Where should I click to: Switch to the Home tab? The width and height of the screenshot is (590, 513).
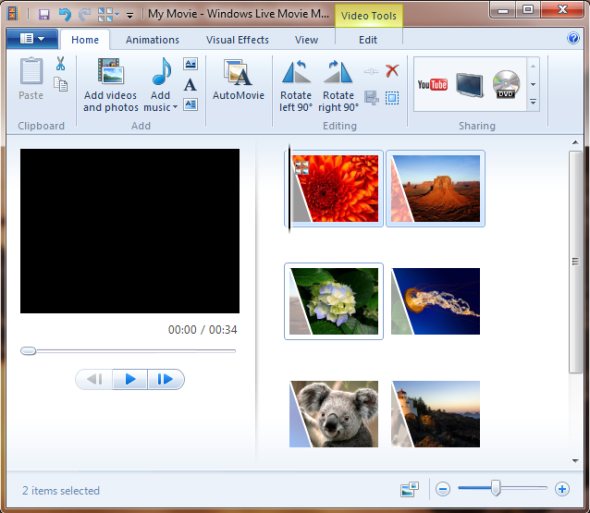coord(85,40)
